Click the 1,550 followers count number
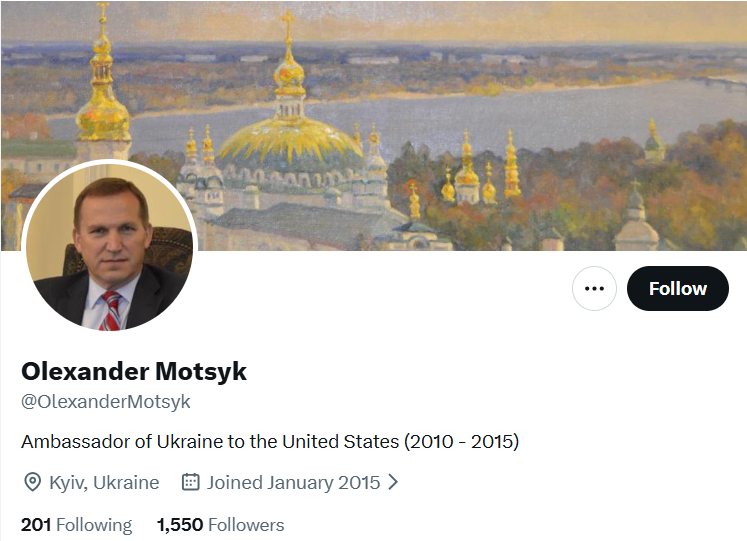This screenshot has width=747, height=541. [x=180, y=525]
